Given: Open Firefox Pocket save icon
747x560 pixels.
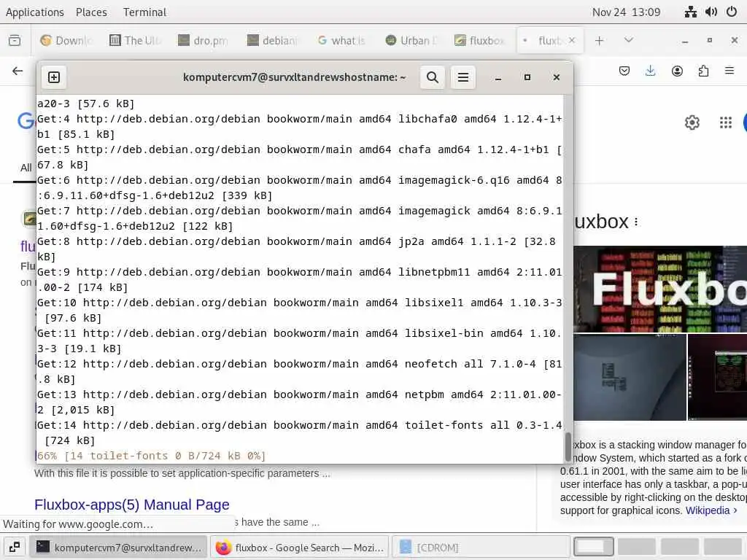Looking at the screenshot, I should pos(624,71).
